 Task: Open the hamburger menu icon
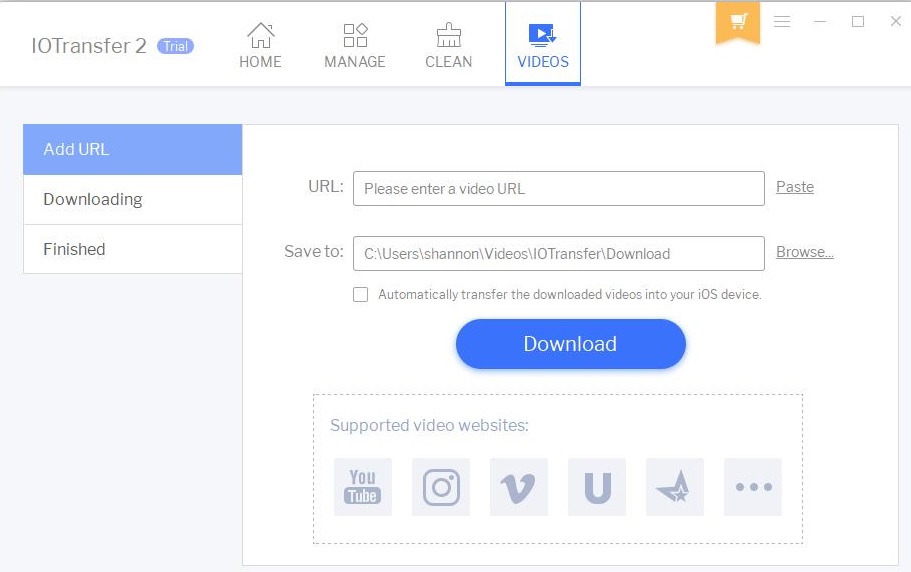point(782,21)
